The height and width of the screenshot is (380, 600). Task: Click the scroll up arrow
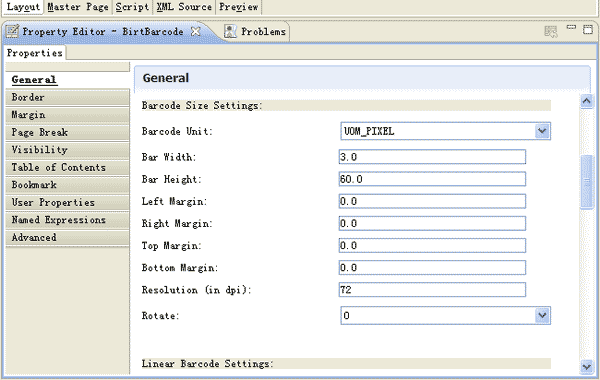tap(587, 101)
